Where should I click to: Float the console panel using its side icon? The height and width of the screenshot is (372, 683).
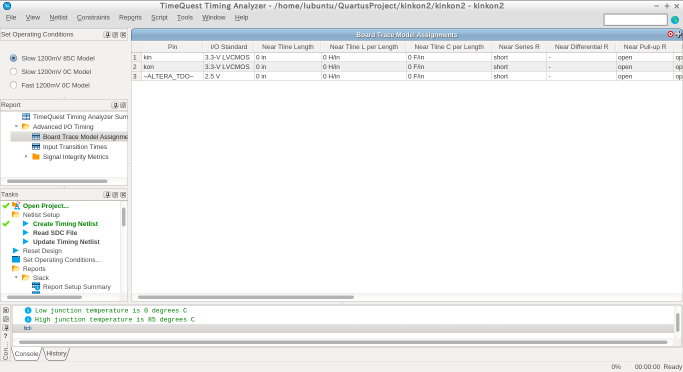coord(6,319)
